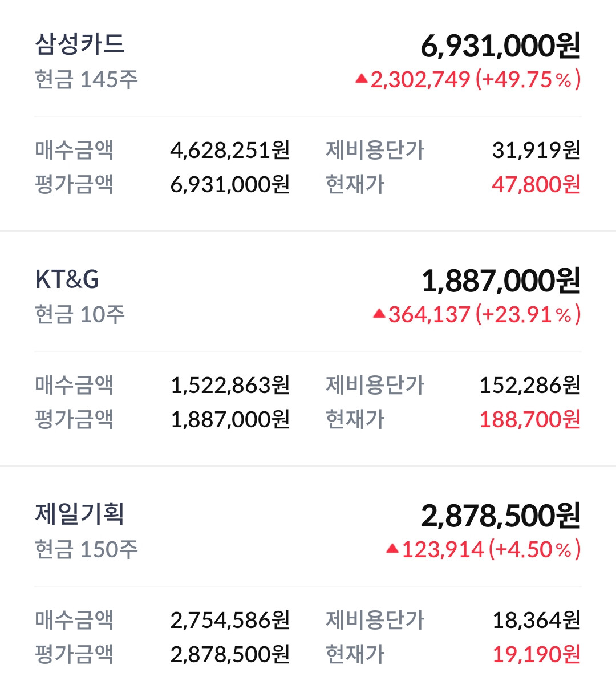616x697 pixels.
Task: Select KT&G average cost 152,286원
Action: (x=530, y=385)
